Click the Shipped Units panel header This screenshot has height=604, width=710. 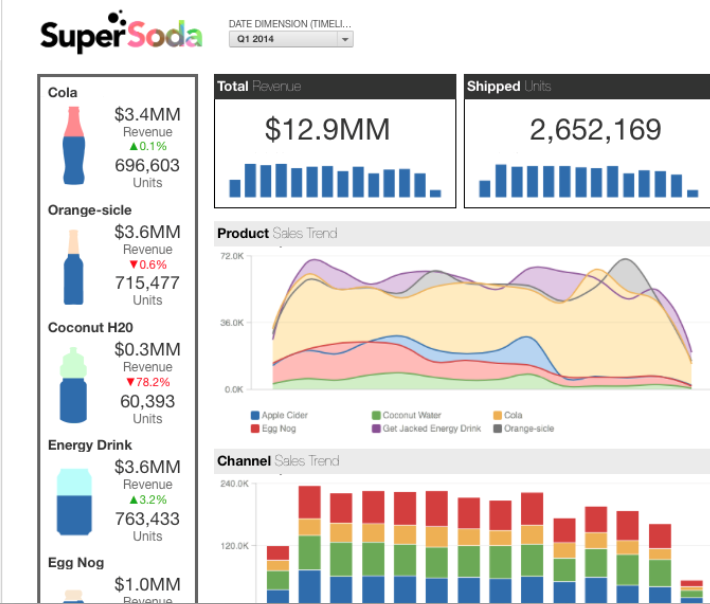587,86
